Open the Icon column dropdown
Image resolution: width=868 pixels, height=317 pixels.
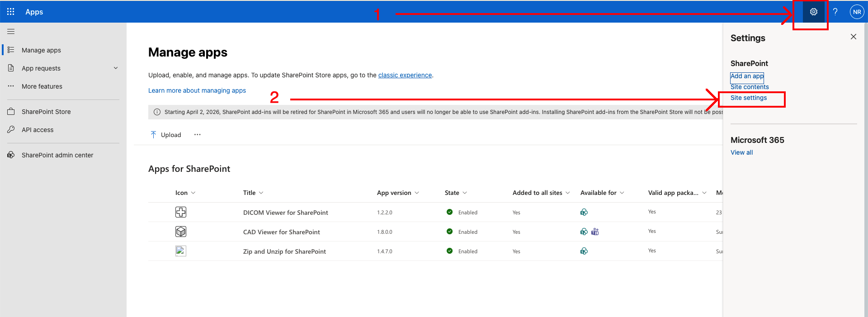click(193, 193)
